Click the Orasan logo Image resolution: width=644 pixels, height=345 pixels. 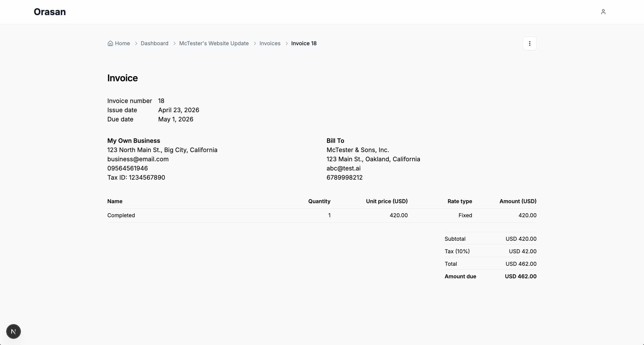pos(50,12)
